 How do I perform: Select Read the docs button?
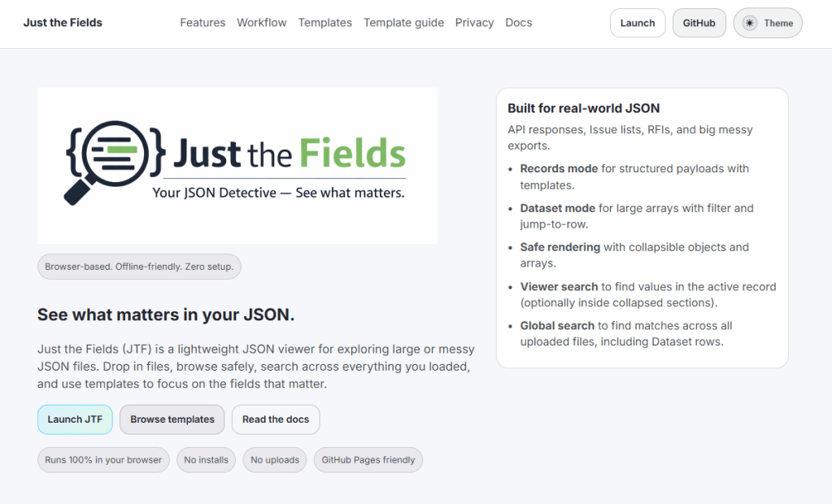pyautogui.click(x=276, y=419)
